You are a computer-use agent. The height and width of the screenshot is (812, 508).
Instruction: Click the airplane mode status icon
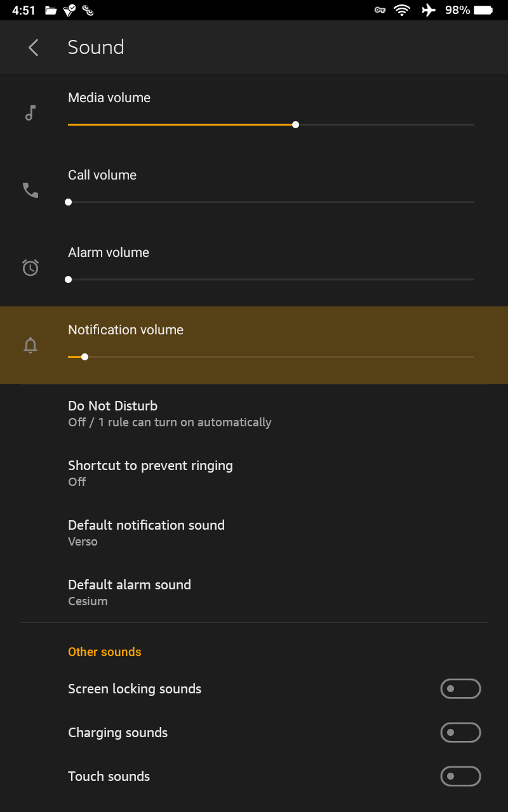429,10
